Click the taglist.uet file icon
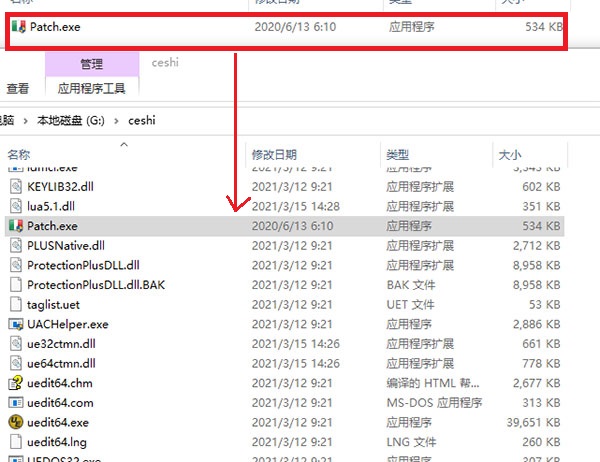600x462 pixels. coord(16,304)
